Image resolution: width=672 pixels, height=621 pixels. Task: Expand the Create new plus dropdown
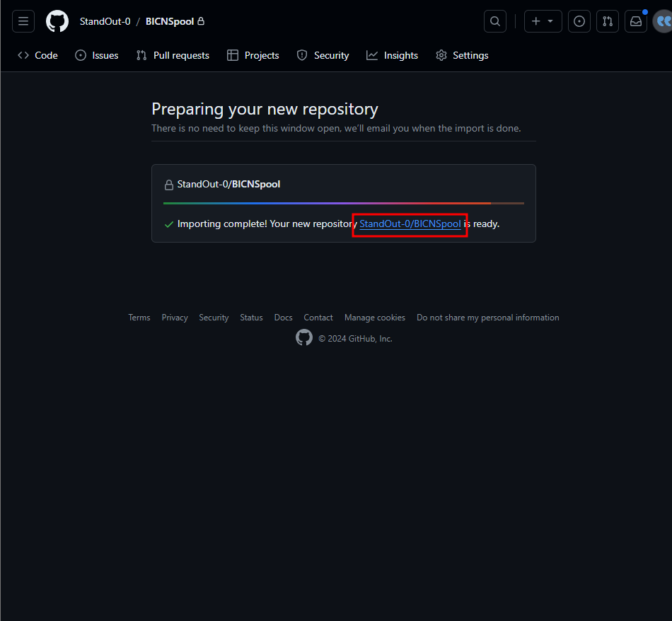point(543,21)
